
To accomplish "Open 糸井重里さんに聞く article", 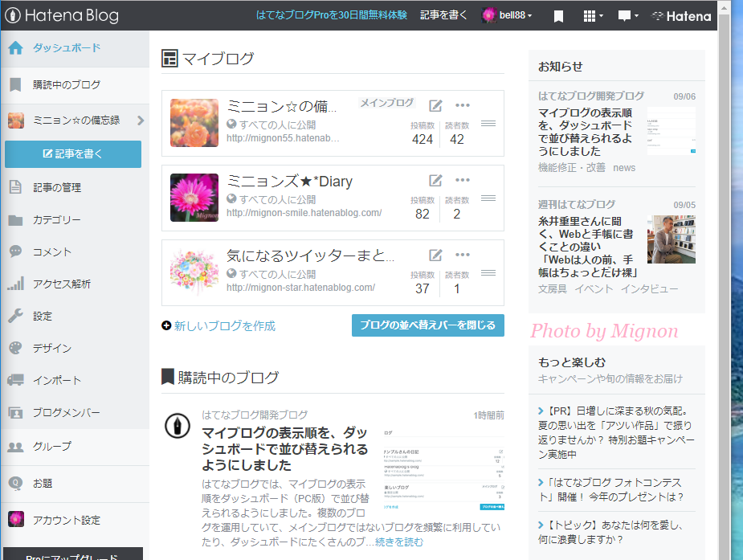I will point(588,247).
